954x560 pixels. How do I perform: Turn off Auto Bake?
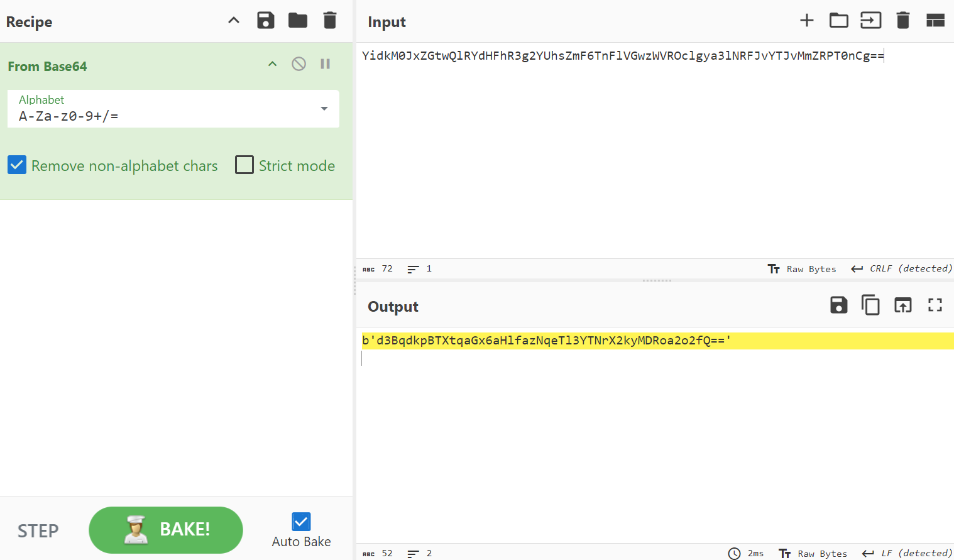point(301,522)
